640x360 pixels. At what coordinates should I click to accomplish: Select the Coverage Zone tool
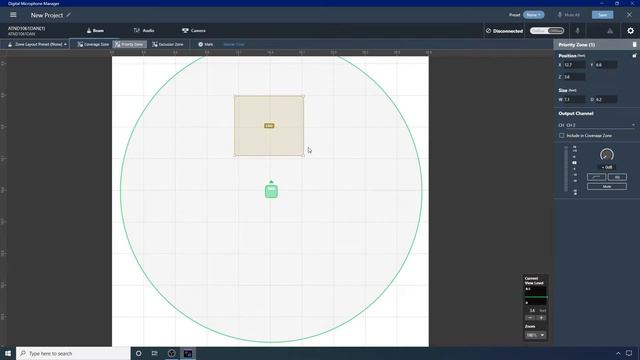tap(93, 44)
